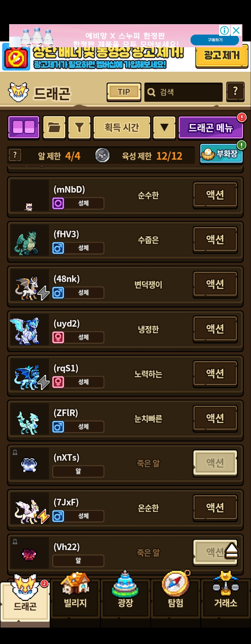Open the 획득 시간 sort option

tap(122, 127)
